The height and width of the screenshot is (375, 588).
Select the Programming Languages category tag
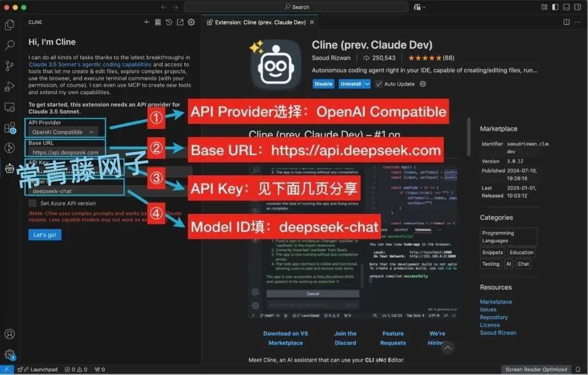509,237
